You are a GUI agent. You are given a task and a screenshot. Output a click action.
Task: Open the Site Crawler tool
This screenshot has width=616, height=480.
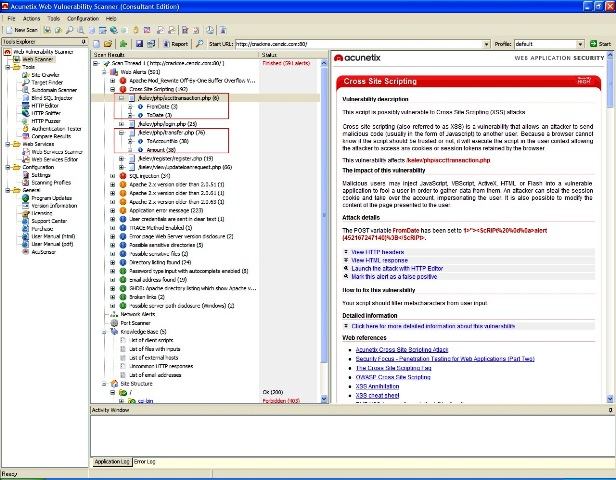45,75
